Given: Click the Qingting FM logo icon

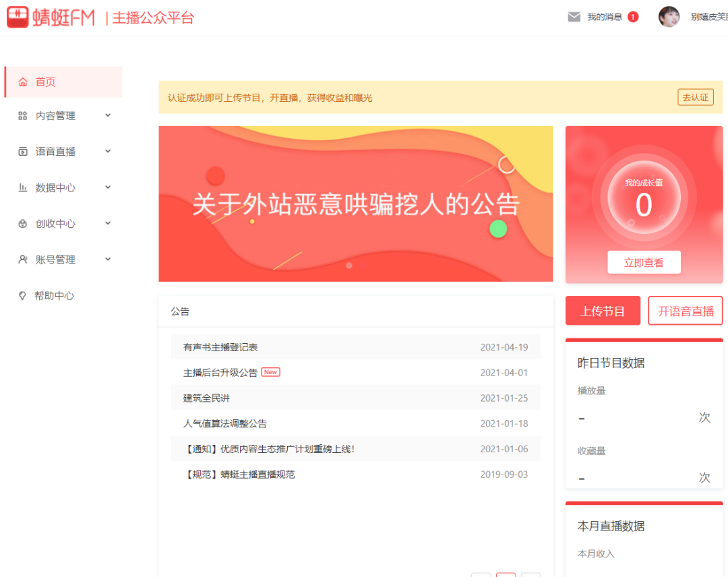Looking at the screenshot, I should (x=18, y=18).
